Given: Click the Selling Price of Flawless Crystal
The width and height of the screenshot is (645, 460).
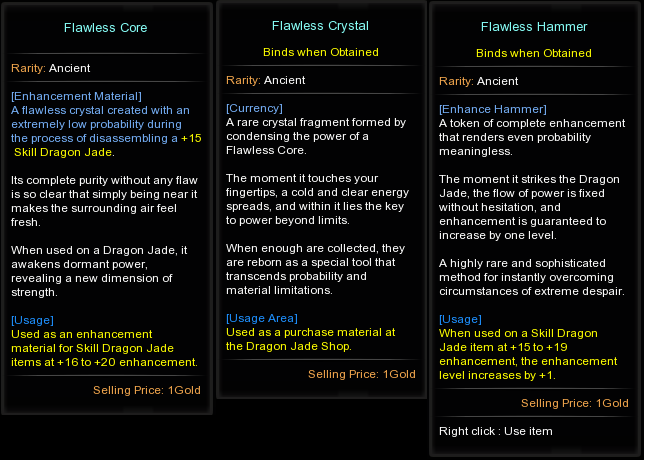Looking at the screenshot, I should (x=363, y=374).
